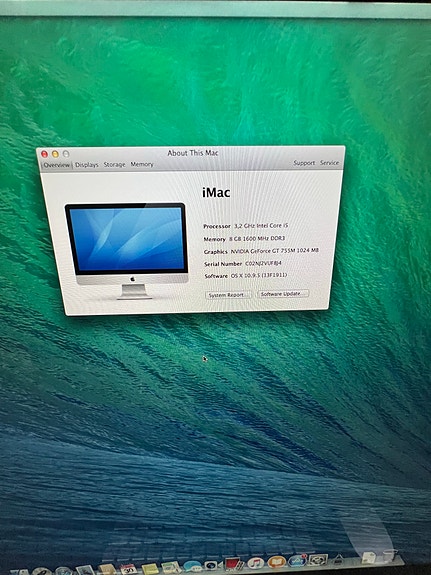Switch to the Displays tab
Viewport: 431px width, 575px height.
tap(87, 165)
